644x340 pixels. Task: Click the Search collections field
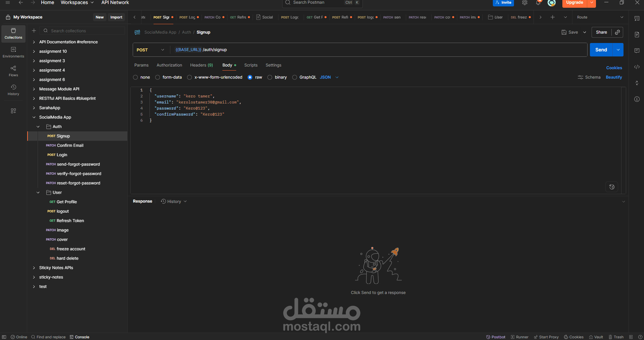pyautogui.click(x=82, y=31)
